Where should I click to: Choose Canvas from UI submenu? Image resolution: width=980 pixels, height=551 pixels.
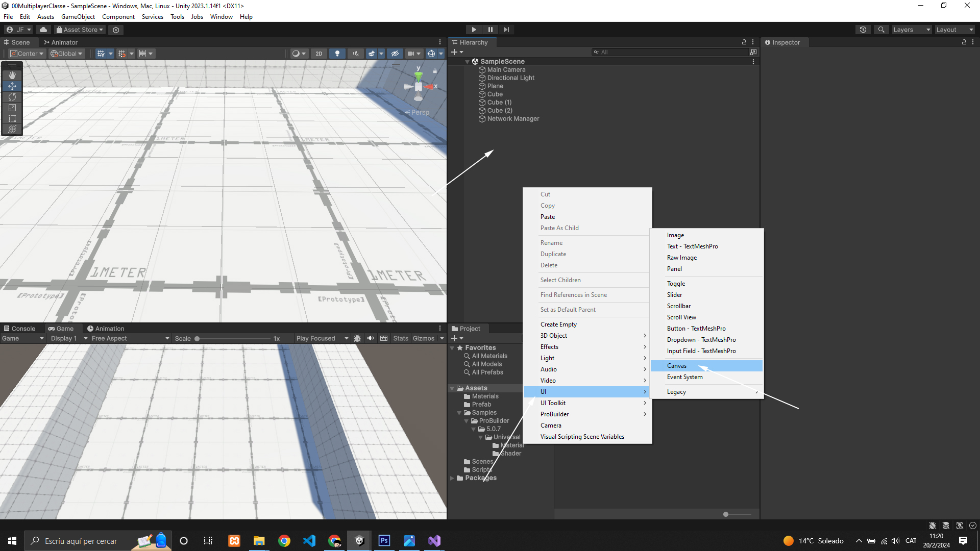677,366
